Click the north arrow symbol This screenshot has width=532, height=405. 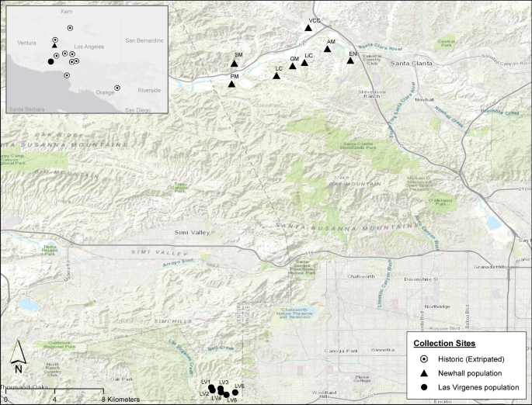[x=18, y=356]
